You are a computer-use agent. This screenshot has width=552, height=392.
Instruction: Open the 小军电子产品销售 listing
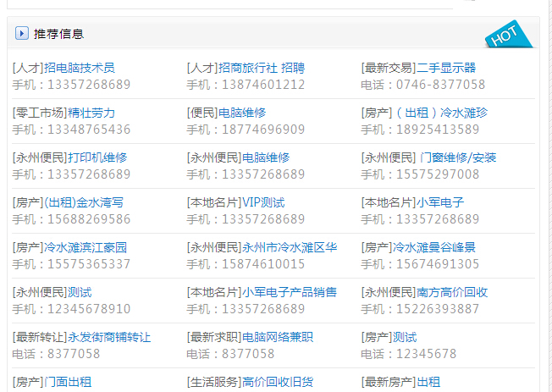coord(262,292)
